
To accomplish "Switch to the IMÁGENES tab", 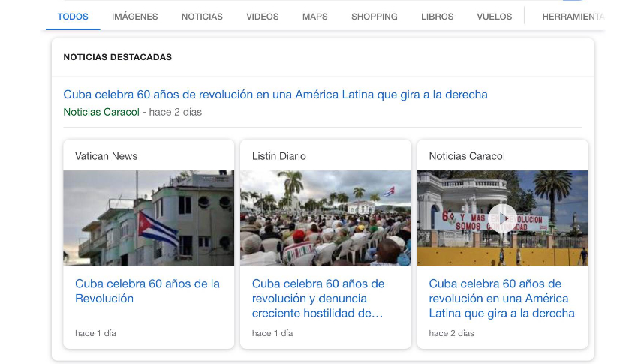I will click(x=134, y=17).
